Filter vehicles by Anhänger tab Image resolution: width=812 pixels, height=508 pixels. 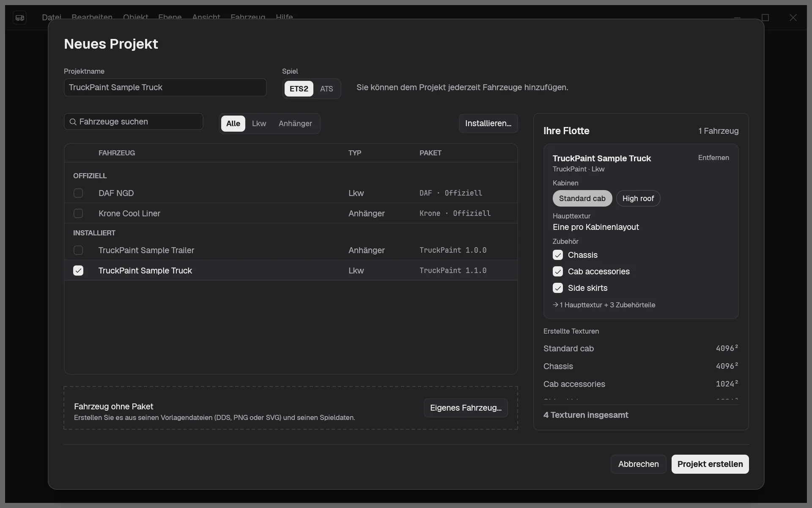coord(295,124)
